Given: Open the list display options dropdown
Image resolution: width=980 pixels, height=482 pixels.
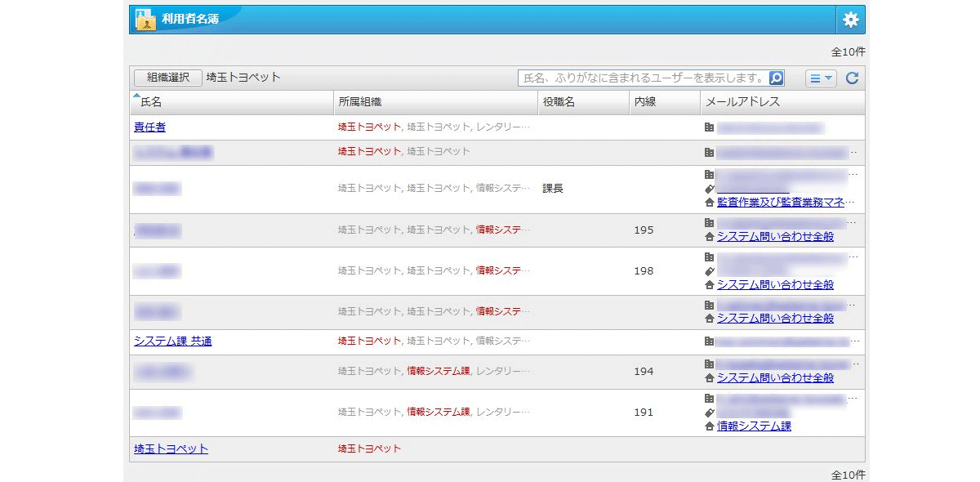Looking at the screenshot, I should pos(821,78).
